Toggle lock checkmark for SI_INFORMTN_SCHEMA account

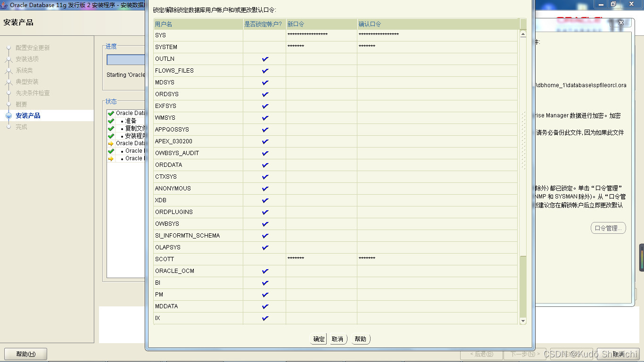(265, 236)
